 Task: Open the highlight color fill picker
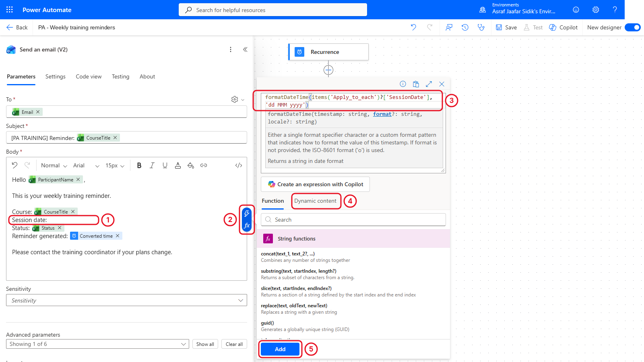[x=191, y=165]
